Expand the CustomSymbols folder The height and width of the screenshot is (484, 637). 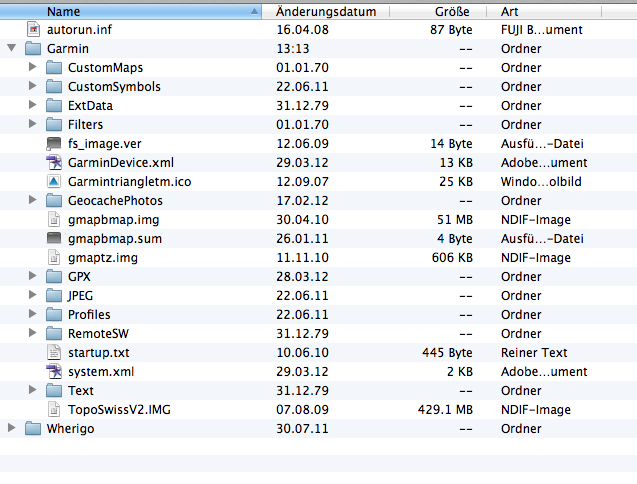coord(32,86)
